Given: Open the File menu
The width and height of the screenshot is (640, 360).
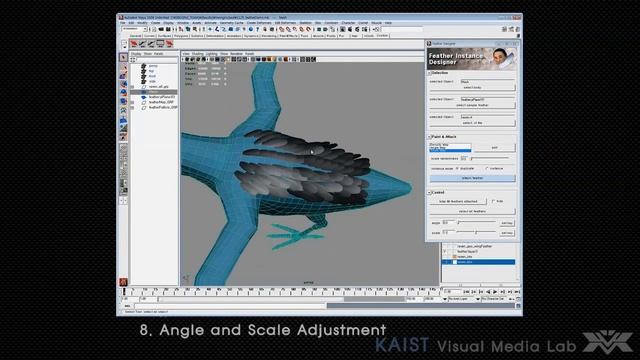Looking at the screenshot, I should [x=123, y=23].
